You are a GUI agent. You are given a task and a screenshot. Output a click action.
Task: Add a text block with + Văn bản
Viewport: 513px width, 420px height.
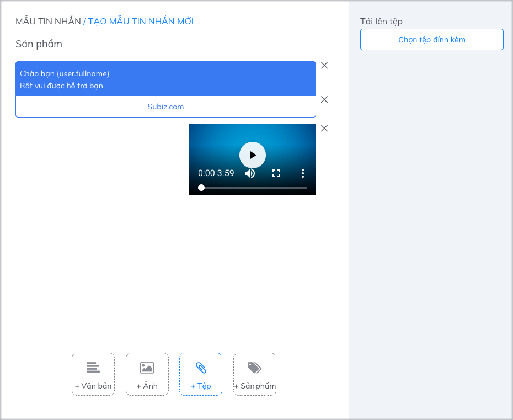93,374
